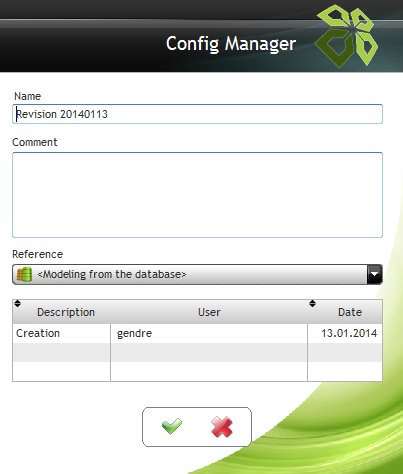Screen dimensions: 403x474
Task: Click the empty third table row
Action: tap(197, 371)
